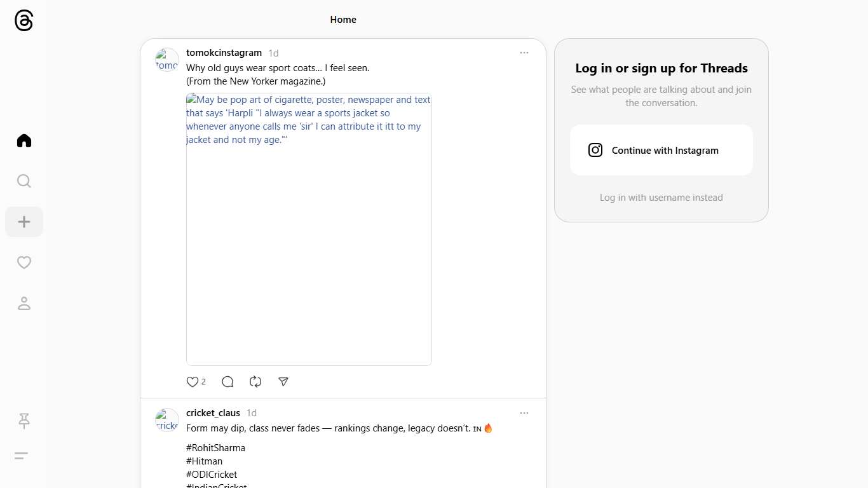Click the pin icon in sidebar
Image resolution: width=868 pixels, height=488 pixels.
click(24, 421)
